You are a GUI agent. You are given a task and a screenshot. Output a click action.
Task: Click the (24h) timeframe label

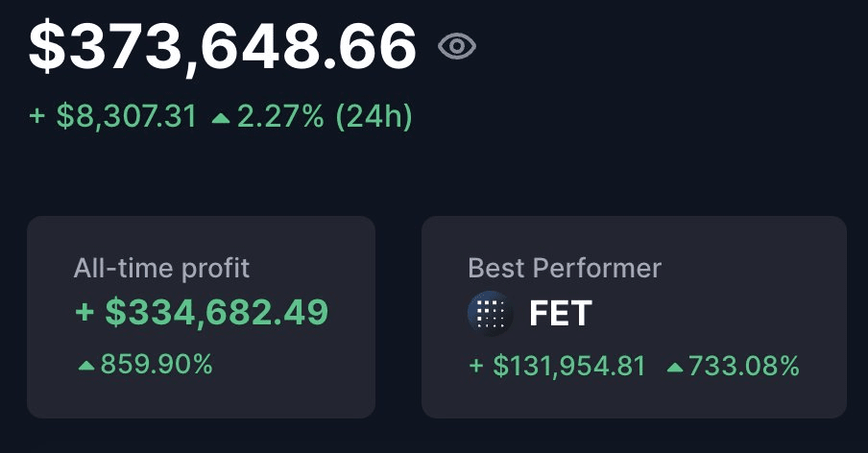pos(374,117)
